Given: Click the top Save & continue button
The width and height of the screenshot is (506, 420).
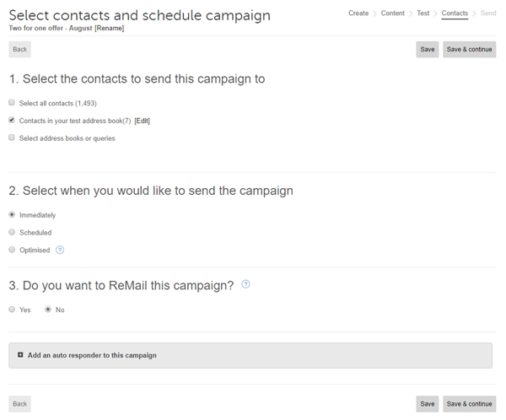Looking at the screenshot, I should 469,50.
